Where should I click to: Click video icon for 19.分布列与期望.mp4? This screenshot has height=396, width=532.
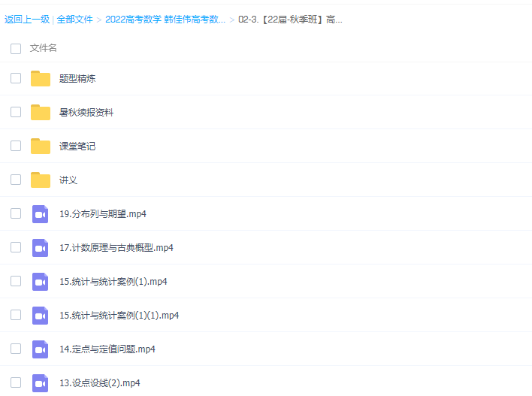tap(41, 214)
